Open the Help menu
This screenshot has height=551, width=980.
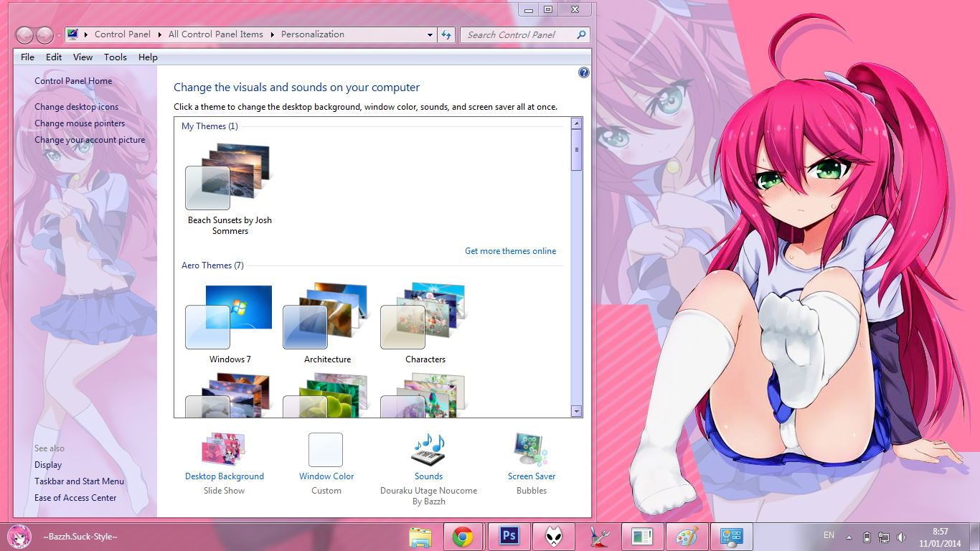(148, 57)
